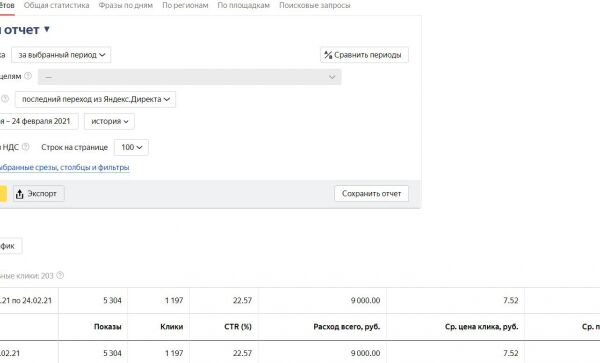
Task: Switch to По площадкам tab
Action: point(243,5)
